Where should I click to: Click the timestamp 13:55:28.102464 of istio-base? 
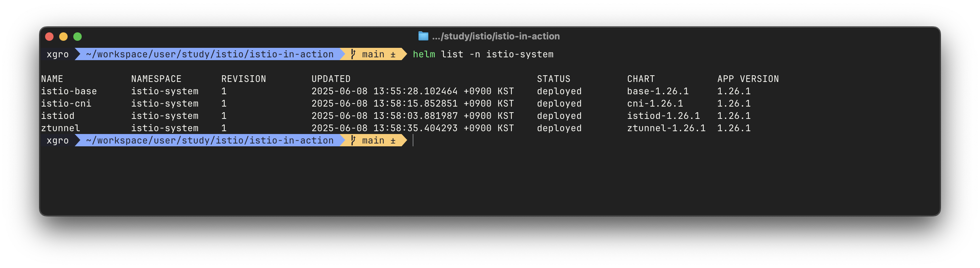(x=415, y=91)
